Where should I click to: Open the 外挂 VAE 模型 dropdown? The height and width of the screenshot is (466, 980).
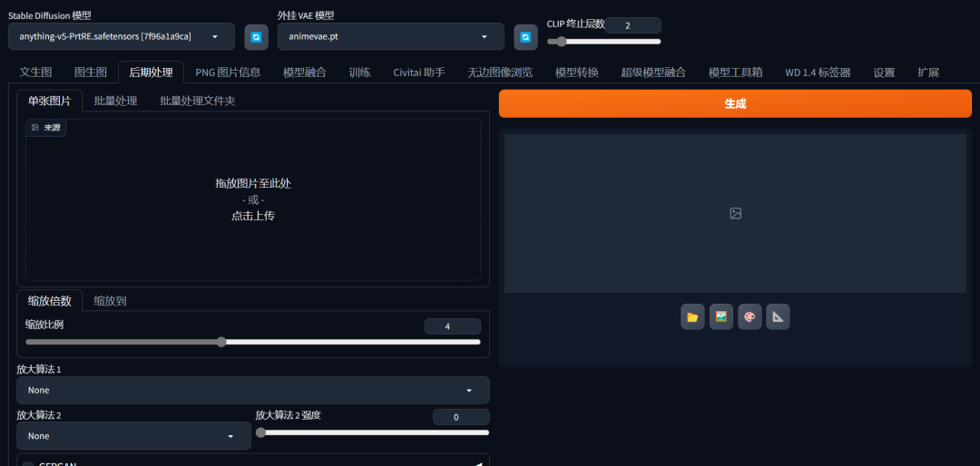click(390, 37)
